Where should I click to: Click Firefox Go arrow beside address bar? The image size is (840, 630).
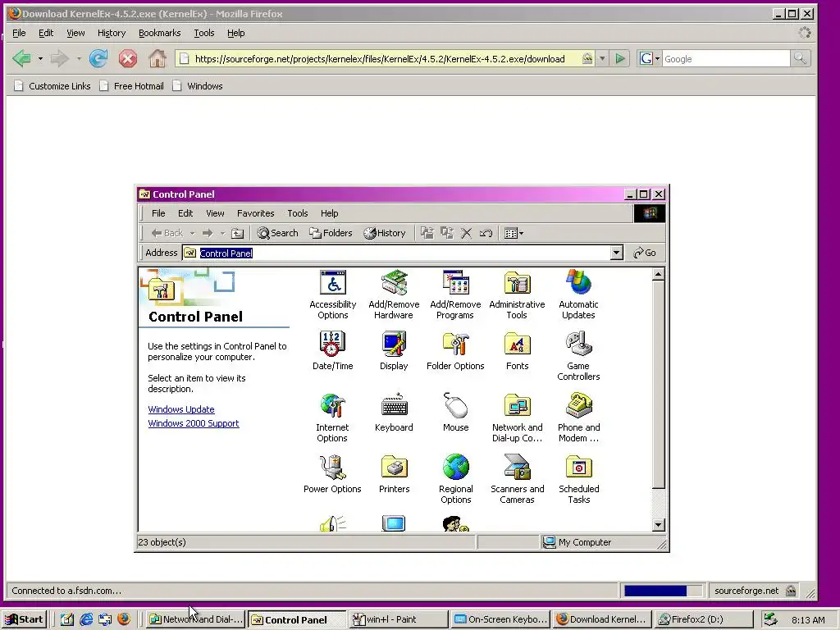click(x=620, y=58)
